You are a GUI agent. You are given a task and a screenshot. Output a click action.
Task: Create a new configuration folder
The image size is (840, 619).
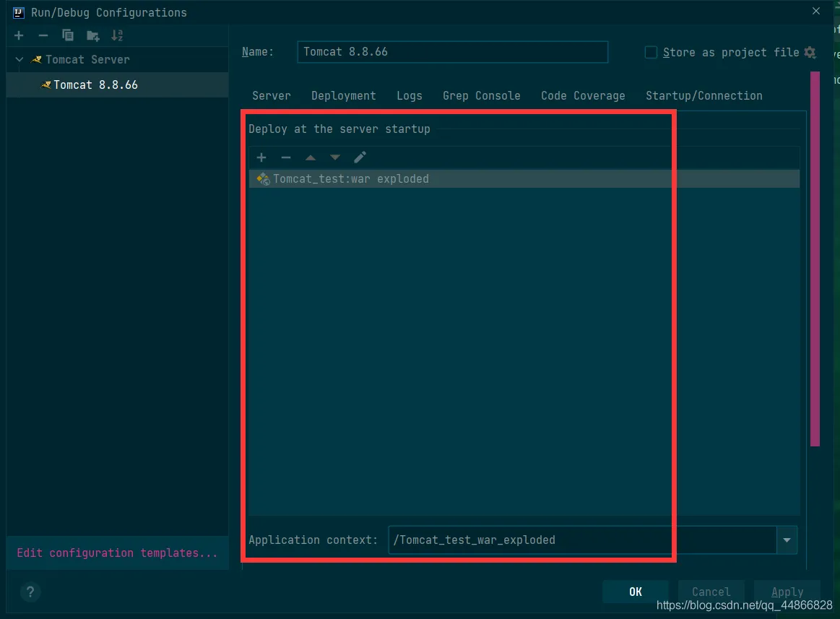(x=92, y=36)
